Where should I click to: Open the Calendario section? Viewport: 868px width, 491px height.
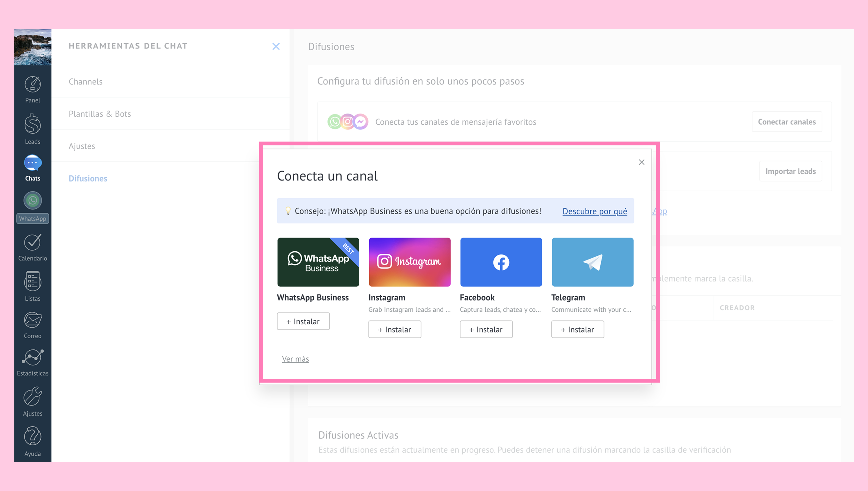pyautogui.click(x=33, y=247)
